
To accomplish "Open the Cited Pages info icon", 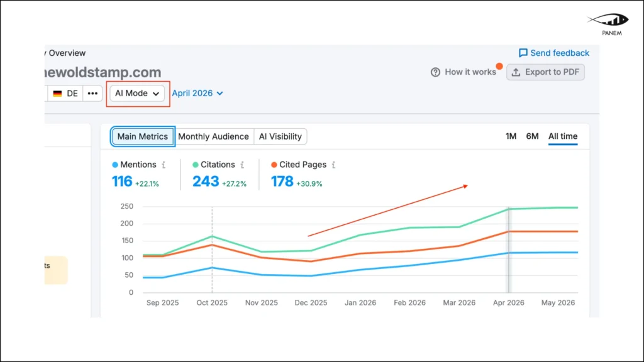I will tap(333, 165).
